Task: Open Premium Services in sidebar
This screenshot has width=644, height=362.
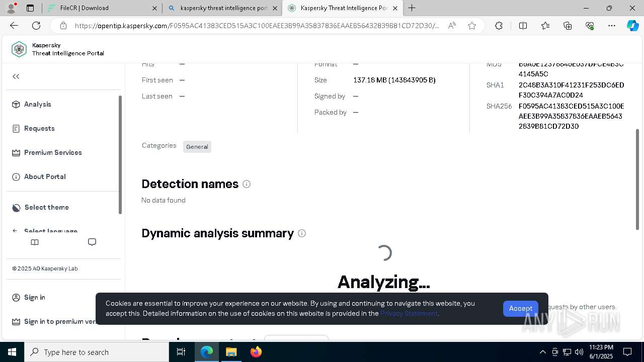Action: coord(47,152)
